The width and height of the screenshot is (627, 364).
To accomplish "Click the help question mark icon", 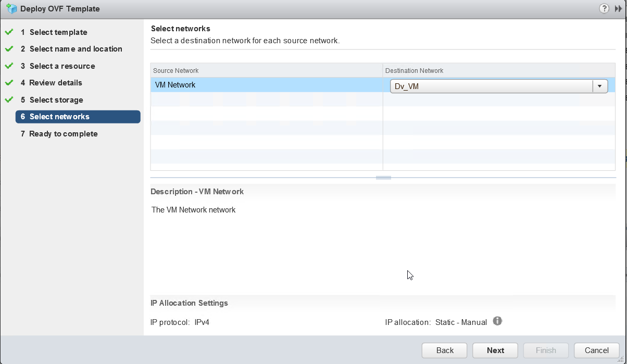I will click(604, 8).
